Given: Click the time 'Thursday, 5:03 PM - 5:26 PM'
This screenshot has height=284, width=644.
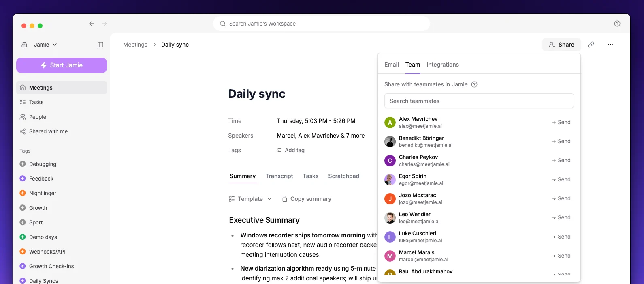Looking at the screenshot, I should 316,121.
